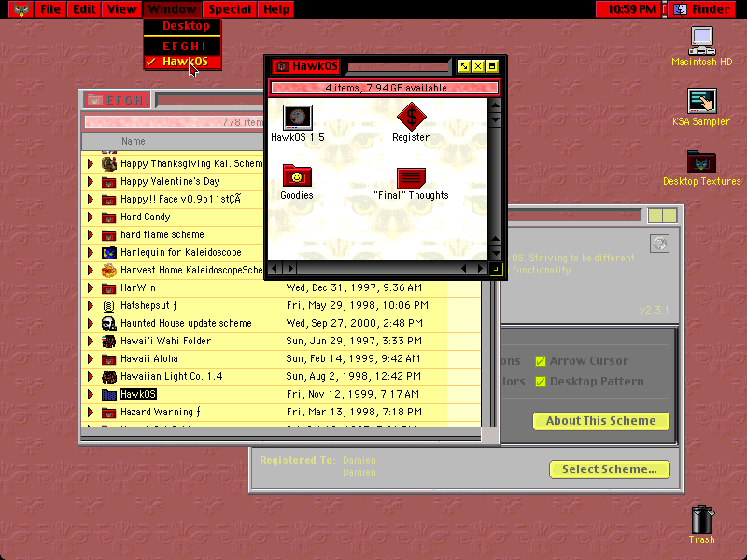Image resolution: width=747 pixels, height=560 pixels.
Task: Click the HawkOS window title folder icon
Action: tap(281, 66)
